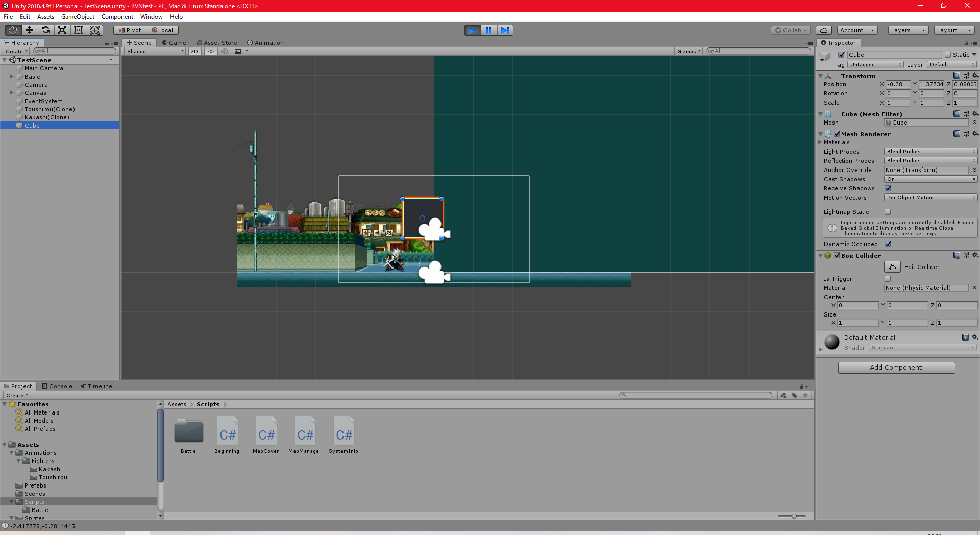This screenshot has height=535, width=980.
Task: Switch to the Console tab
Action: pyautogui.click(x=57, y=386)
